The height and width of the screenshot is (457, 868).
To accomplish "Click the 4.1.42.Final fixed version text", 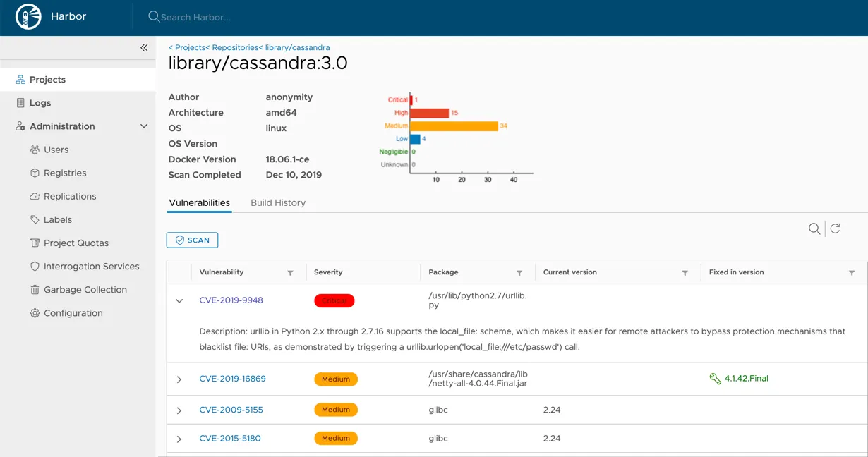I will (x=747, y=379).
